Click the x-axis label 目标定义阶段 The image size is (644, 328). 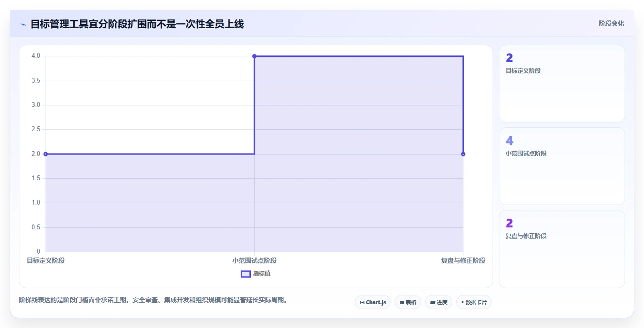coord(46,260)
